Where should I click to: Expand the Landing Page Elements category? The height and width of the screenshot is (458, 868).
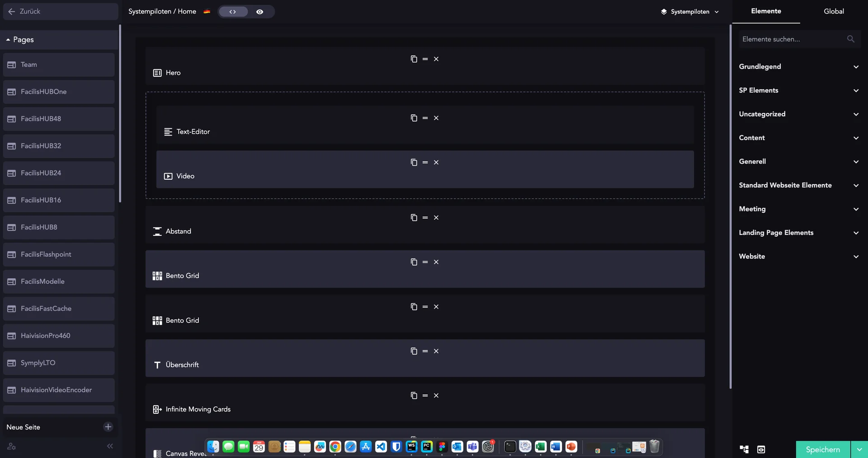(799, 233)
